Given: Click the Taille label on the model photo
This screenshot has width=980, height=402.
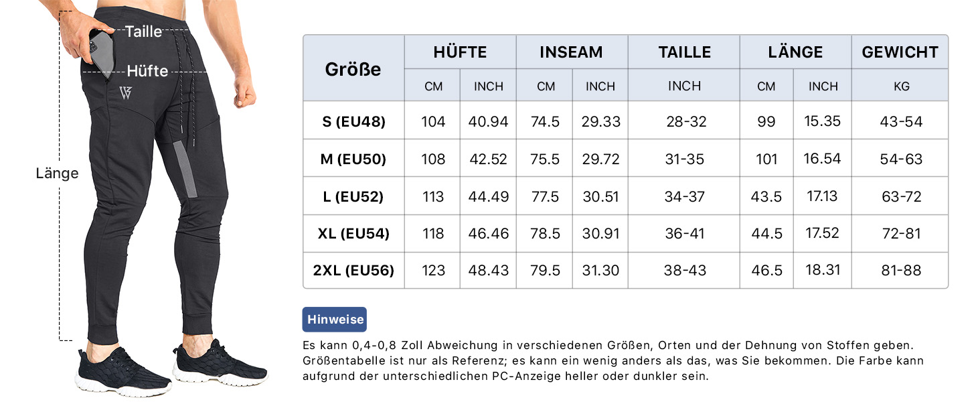Looking at the screenshot, I should 143,31.
